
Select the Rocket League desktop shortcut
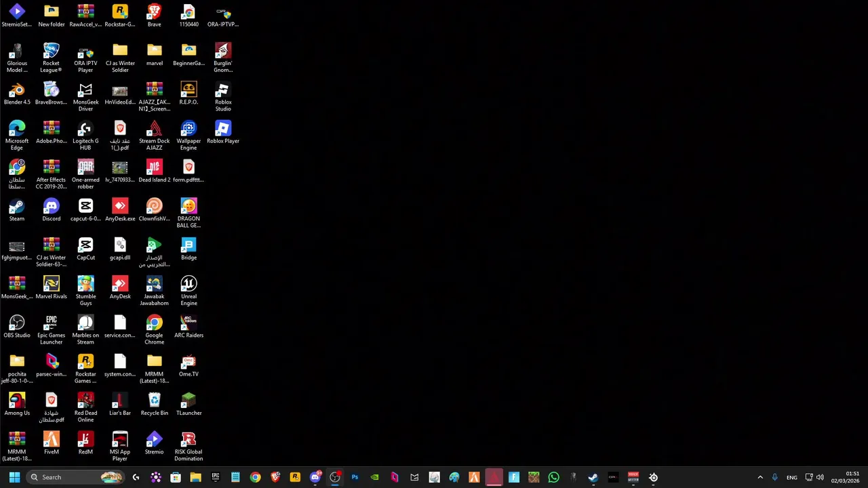51,58
